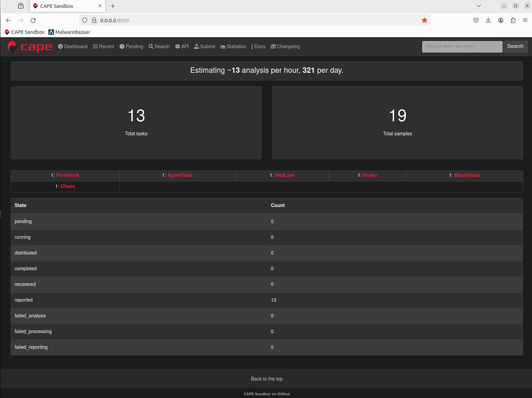Click the CAPE logo in navbar

(30, 46)
